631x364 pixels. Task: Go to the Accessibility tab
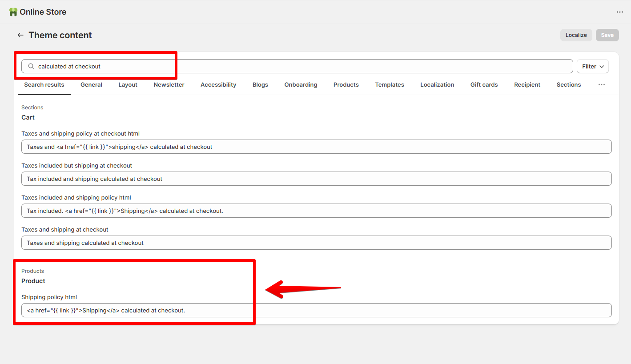coord(218,84)
